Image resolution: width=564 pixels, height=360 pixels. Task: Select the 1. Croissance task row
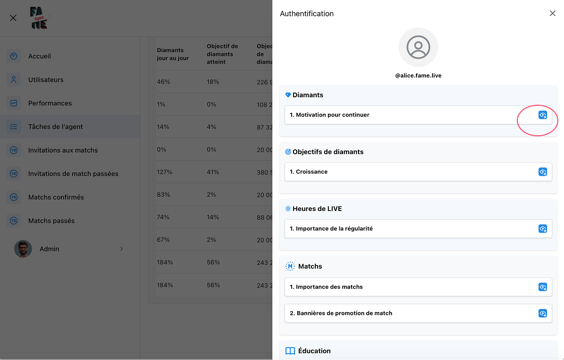click(418, 172)
